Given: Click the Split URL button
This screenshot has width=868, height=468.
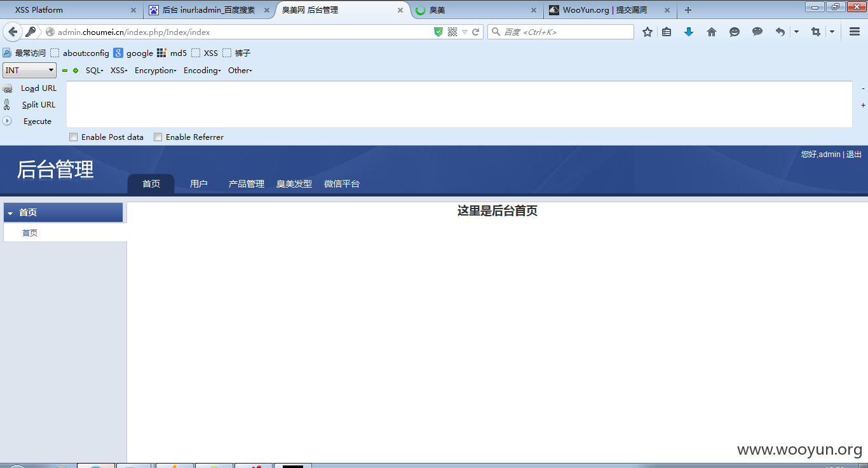Looking at the screenshot, I should tap(39, 105).
